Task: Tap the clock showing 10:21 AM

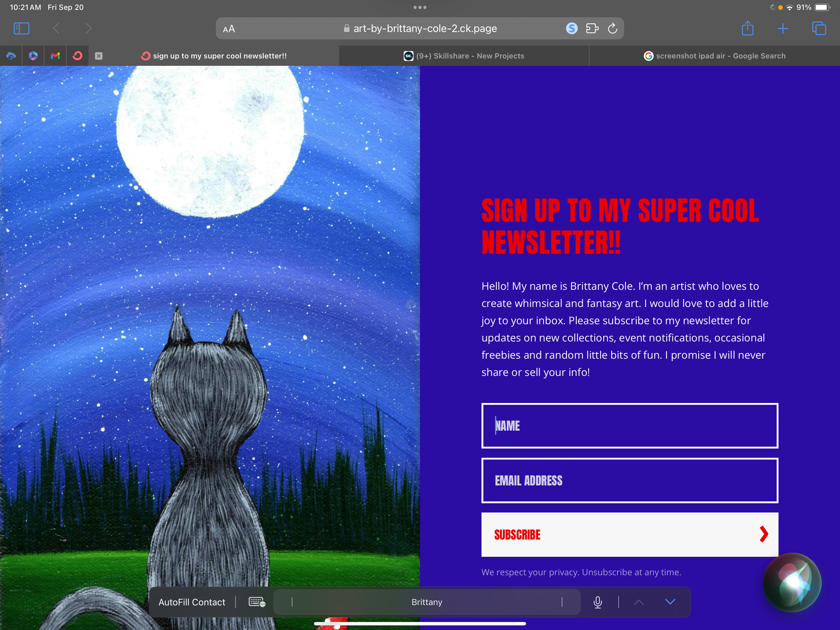Action: pyautogui.click(x=26, y=7)
